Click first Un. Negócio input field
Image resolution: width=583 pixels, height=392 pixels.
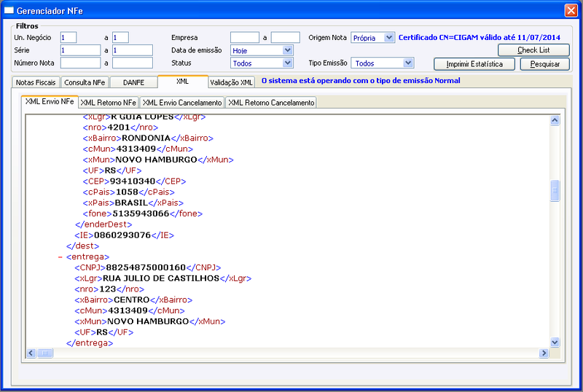click(69, 38)
